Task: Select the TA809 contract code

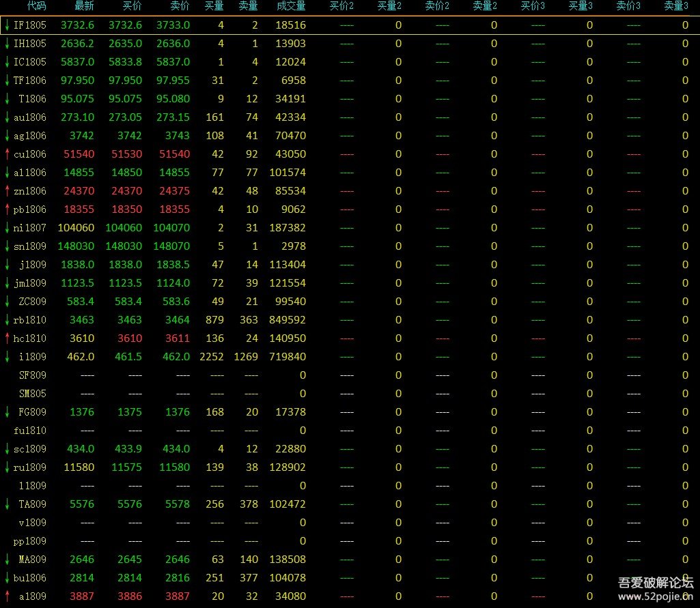Action: tap(32, 504)
